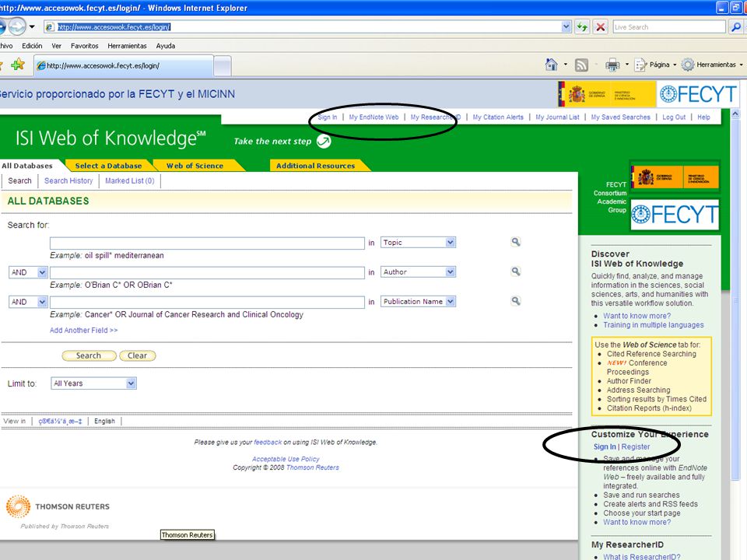Screen dimensions: 747x560
Task: Click the Register link
Action: click(636, 446)
